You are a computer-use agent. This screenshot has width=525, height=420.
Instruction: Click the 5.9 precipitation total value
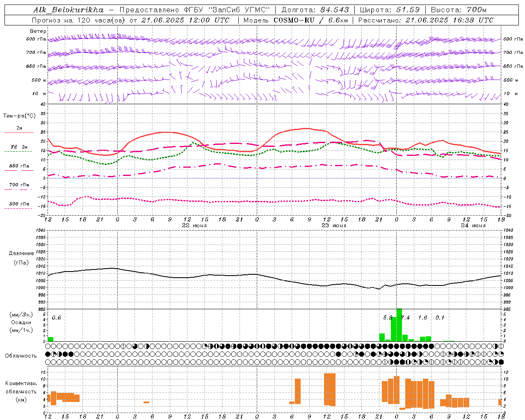[x=388, y=318]
